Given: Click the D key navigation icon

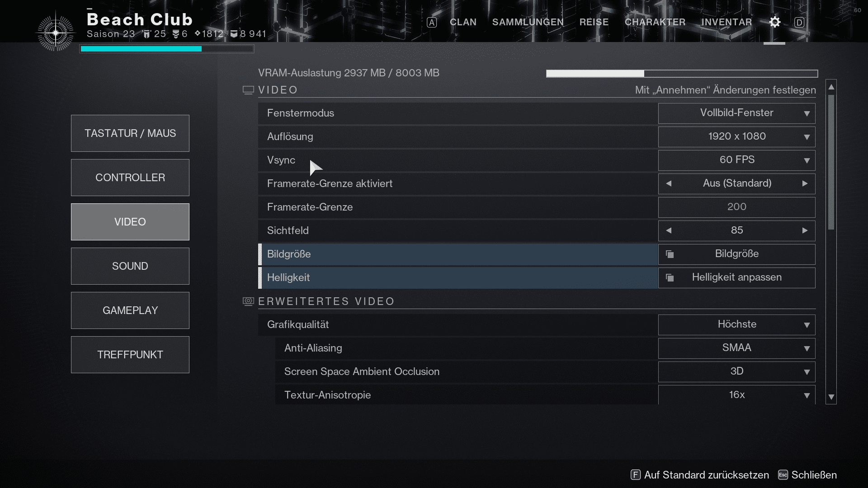Looking at the screenshot, I should [x=799, y=23].
